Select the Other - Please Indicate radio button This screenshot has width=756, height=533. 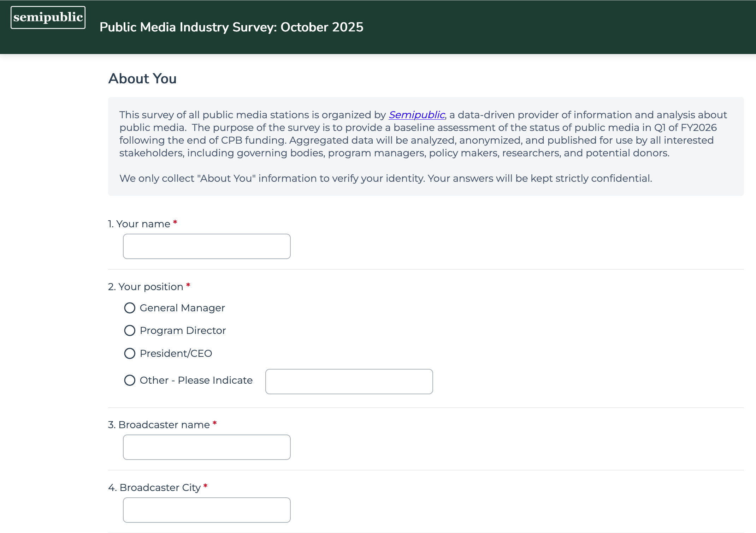(130, 380)
